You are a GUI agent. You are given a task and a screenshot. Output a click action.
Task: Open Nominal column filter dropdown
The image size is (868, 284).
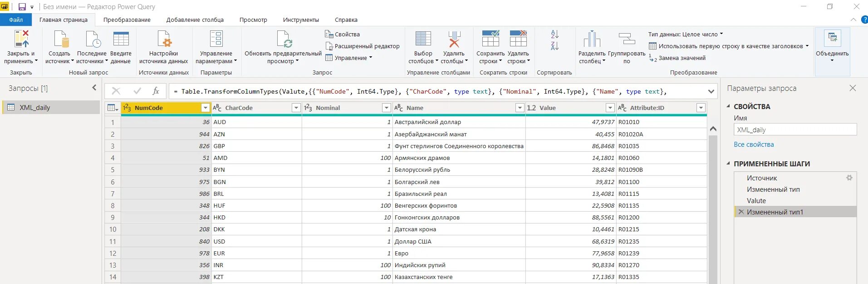pyautogui.click(x=387, y=108)
